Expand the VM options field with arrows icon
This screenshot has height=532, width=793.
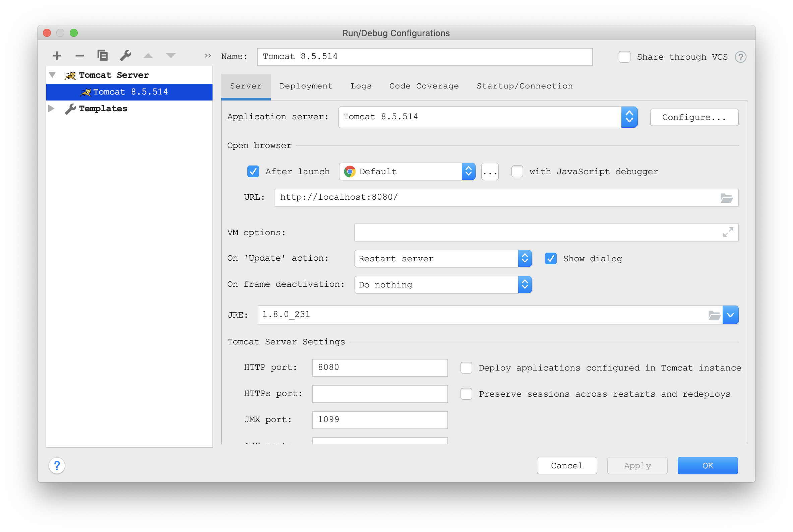[x=728, y=232]
